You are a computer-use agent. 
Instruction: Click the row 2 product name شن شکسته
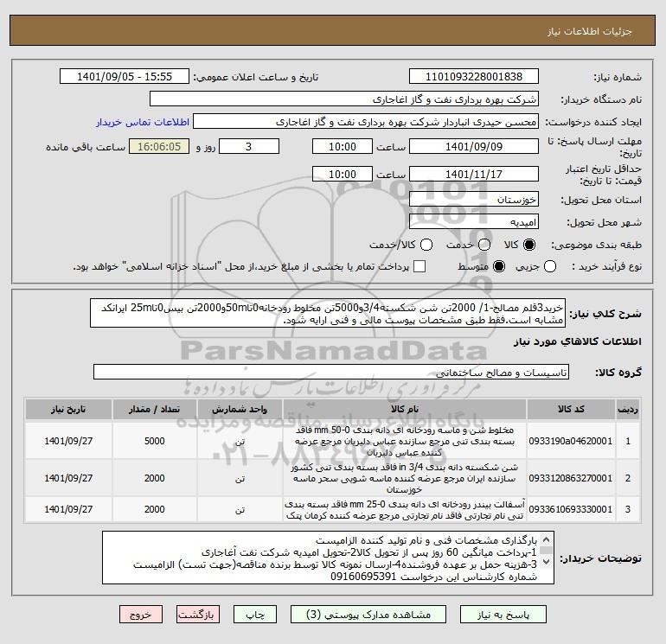point(405,478)
